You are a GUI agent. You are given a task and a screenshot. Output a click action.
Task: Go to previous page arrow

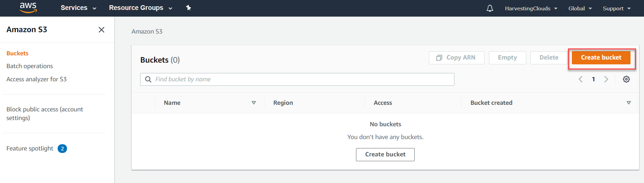pos(580,79)
